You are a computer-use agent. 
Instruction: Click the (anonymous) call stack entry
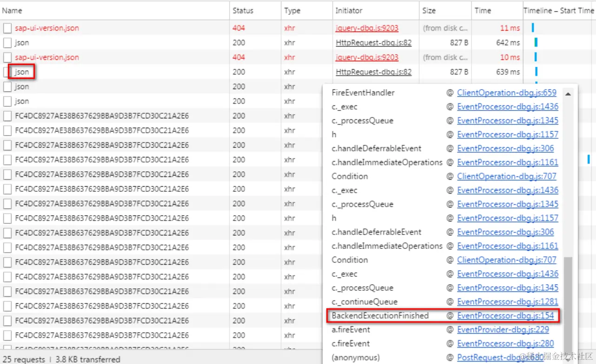[355, 357]
